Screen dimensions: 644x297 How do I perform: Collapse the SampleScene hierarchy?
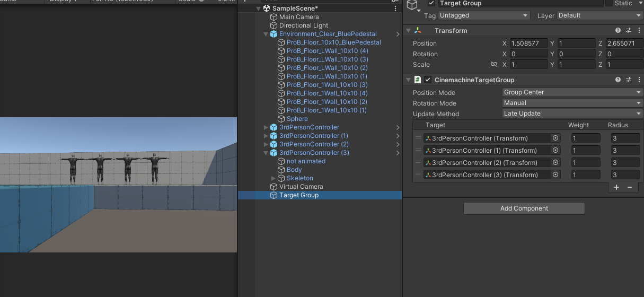[259, 8]
